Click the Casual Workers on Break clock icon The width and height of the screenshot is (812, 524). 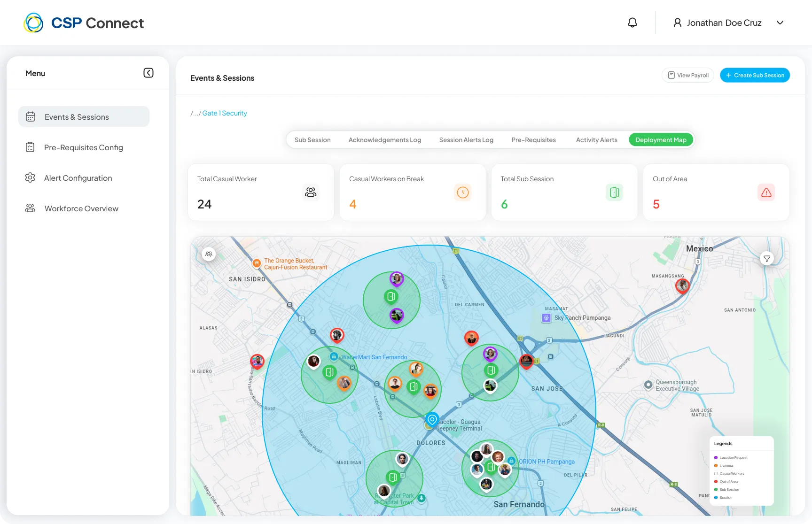pyautogui.click(x=463, y=193)
